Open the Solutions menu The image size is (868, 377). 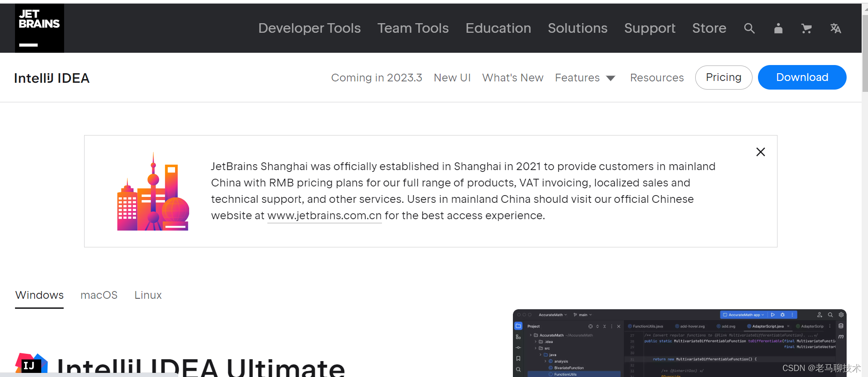[577, 28]
